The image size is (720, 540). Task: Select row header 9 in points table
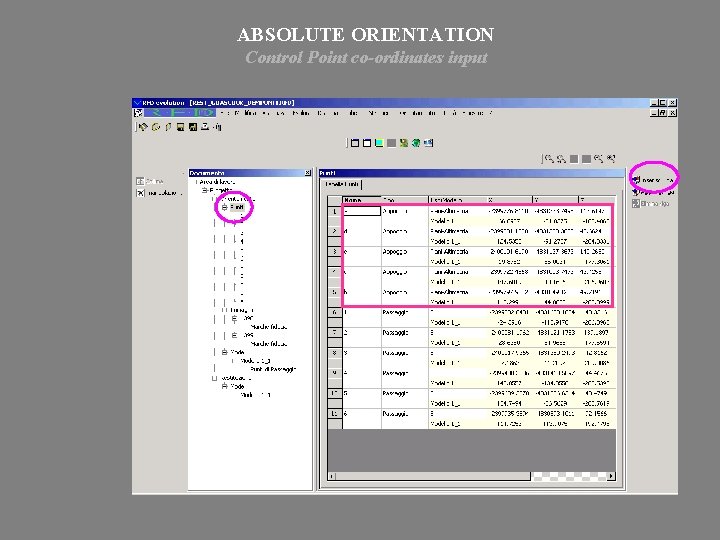point(334,373)
